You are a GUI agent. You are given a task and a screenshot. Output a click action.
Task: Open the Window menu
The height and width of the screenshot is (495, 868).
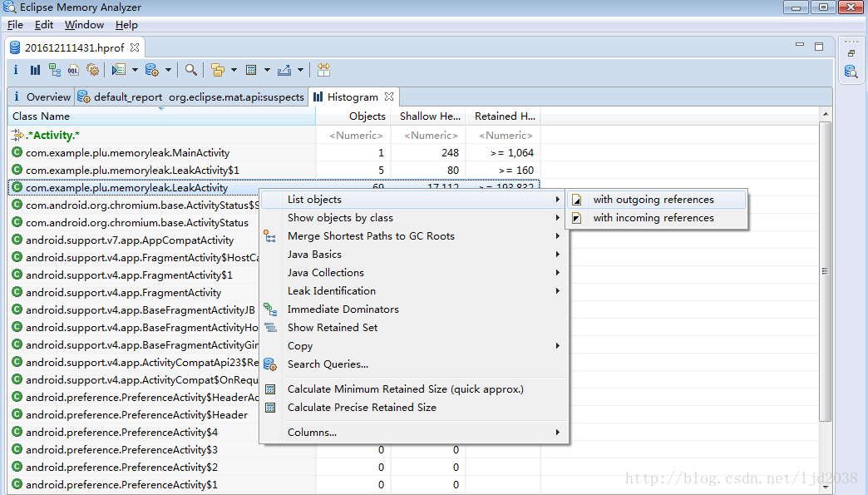click(84, 25)
